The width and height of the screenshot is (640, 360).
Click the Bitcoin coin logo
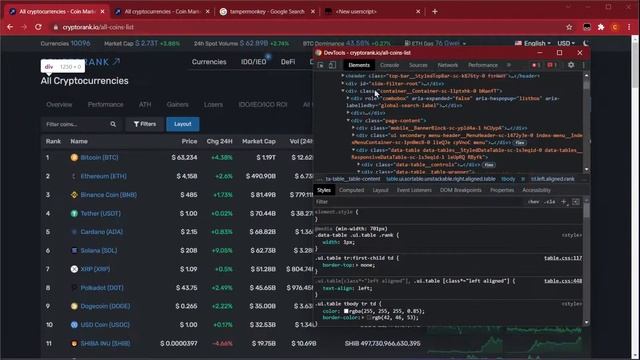pos(74,158)
